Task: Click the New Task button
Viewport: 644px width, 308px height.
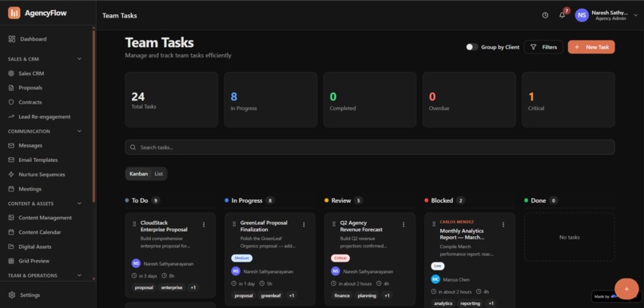Action: (591, 47)
